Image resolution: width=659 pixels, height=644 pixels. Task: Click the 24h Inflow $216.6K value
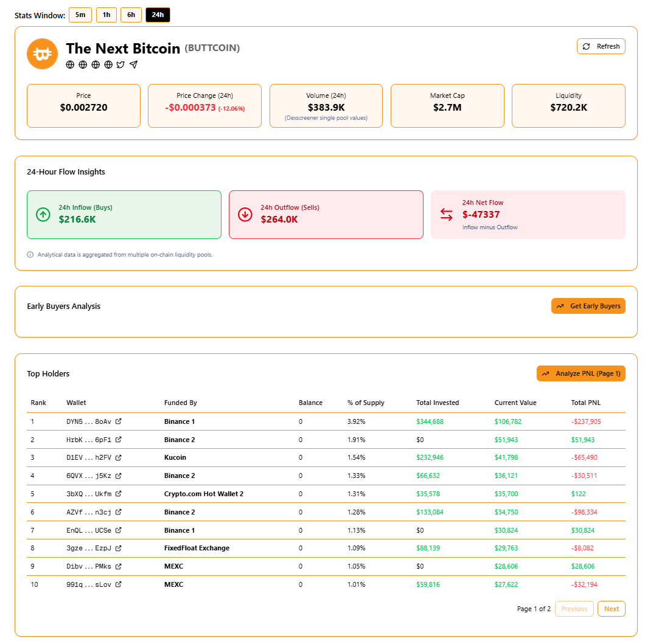pyautogui.click(x=77, y=220)
